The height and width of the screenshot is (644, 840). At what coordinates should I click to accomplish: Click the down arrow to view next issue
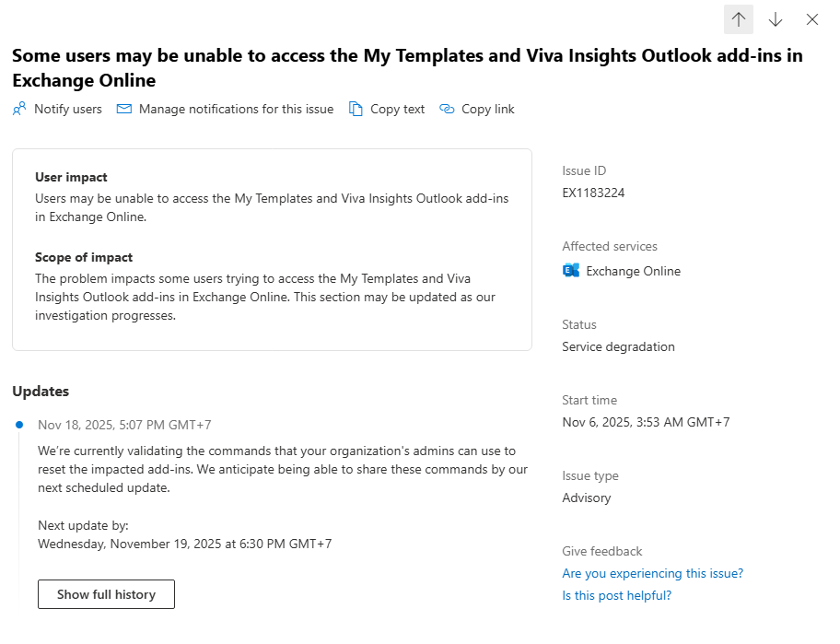coord(776,18)
